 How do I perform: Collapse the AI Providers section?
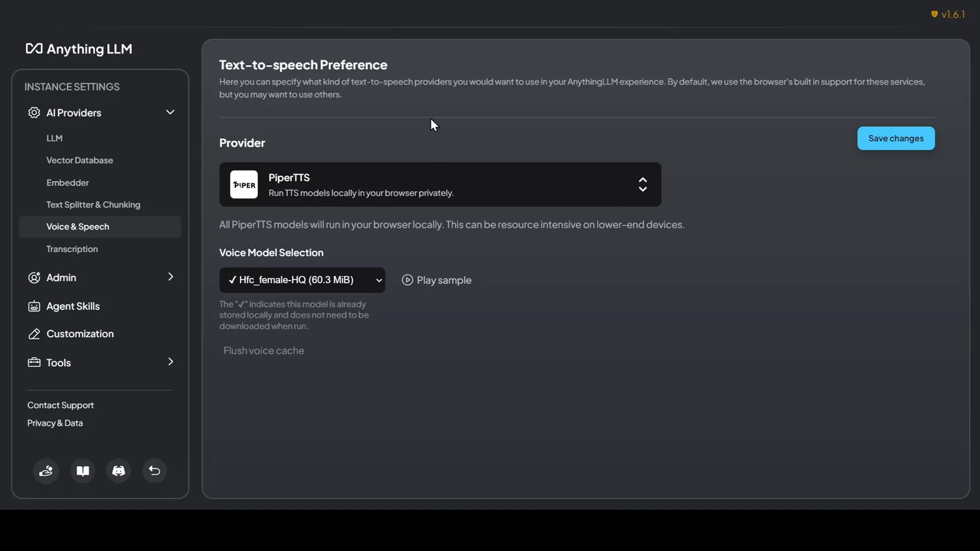pos(170,112)
